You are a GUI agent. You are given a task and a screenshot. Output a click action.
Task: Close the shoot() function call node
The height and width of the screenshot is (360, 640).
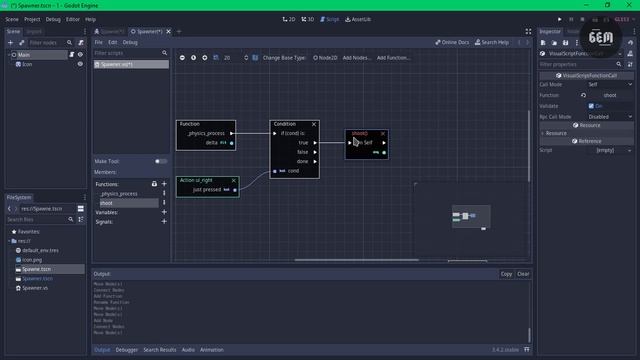[383, 133]
